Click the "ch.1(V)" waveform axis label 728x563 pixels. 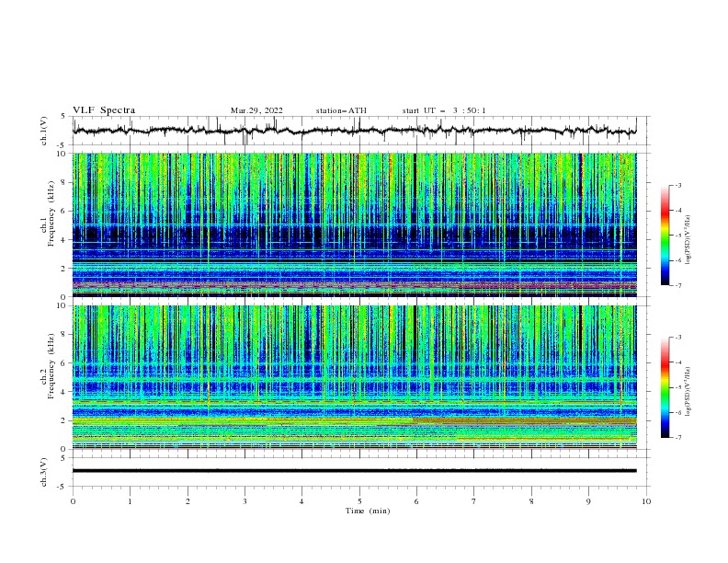[43, 131]
